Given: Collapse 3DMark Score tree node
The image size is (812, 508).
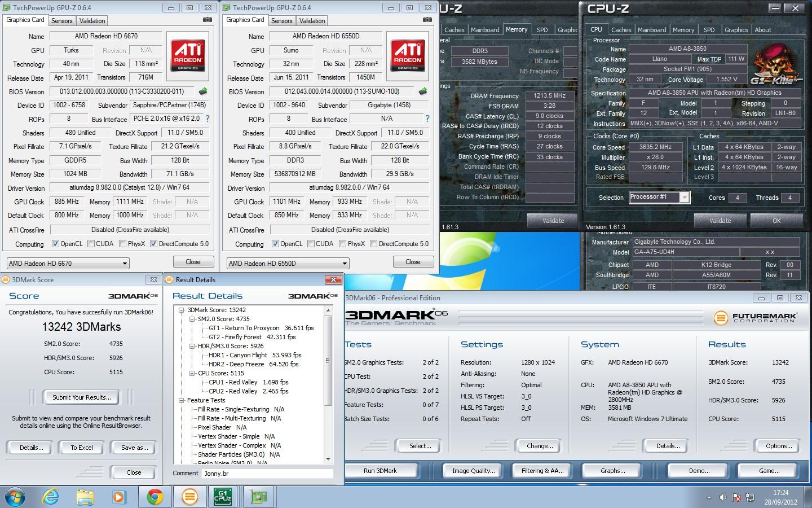Looking at the screenshot, I should tap(182, 310).
